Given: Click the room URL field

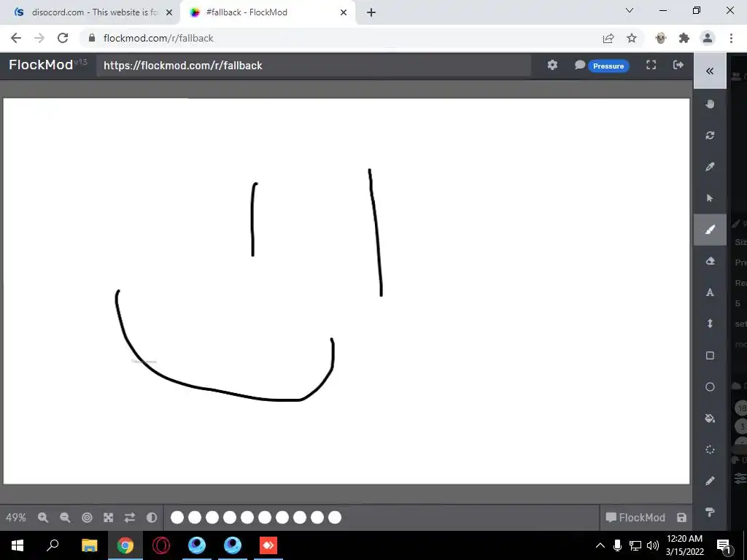Looking at the screenshot, I should [x=314, y=65].
